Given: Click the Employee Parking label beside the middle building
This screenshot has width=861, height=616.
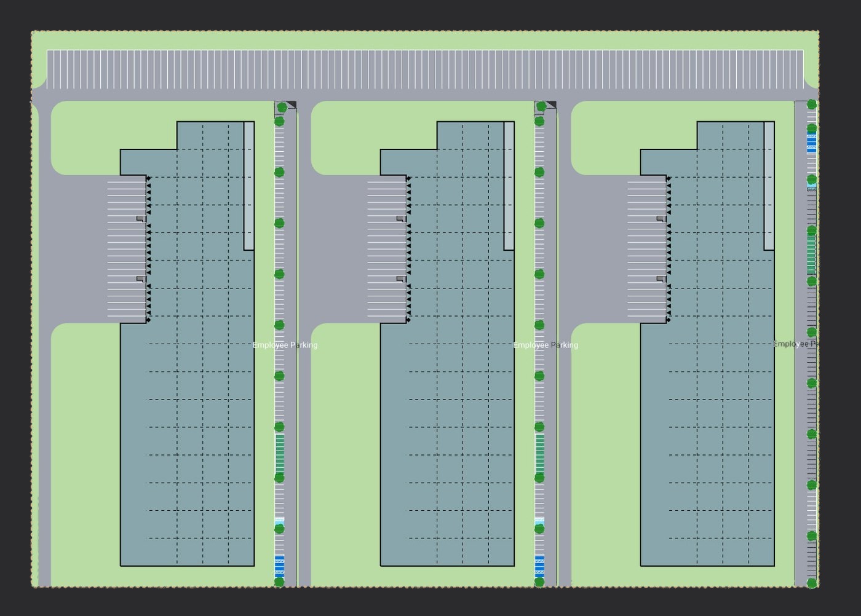Looking at the screenshot, I should coord(546,346).
